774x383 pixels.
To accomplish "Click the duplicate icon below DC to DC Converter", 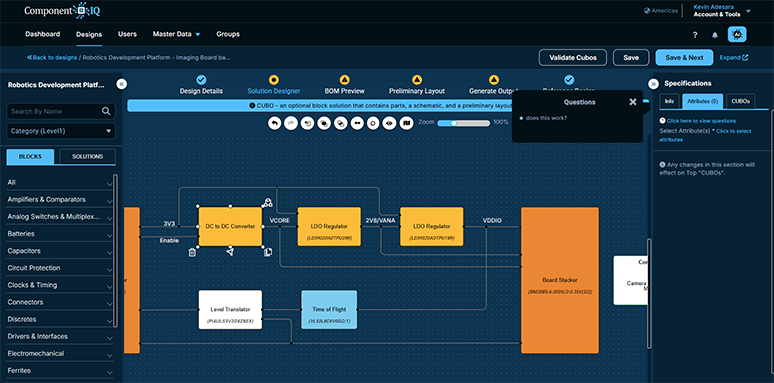I will pos(268,252).
